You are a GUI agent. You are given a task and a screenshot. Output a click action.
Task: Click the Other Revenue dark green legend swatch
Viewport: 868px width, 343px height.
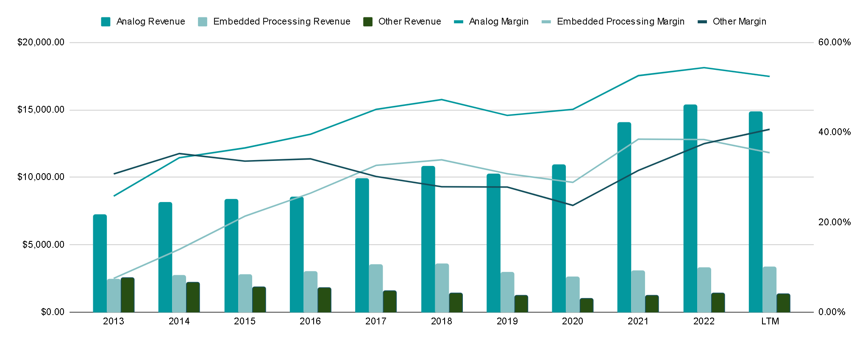[368, 22]
